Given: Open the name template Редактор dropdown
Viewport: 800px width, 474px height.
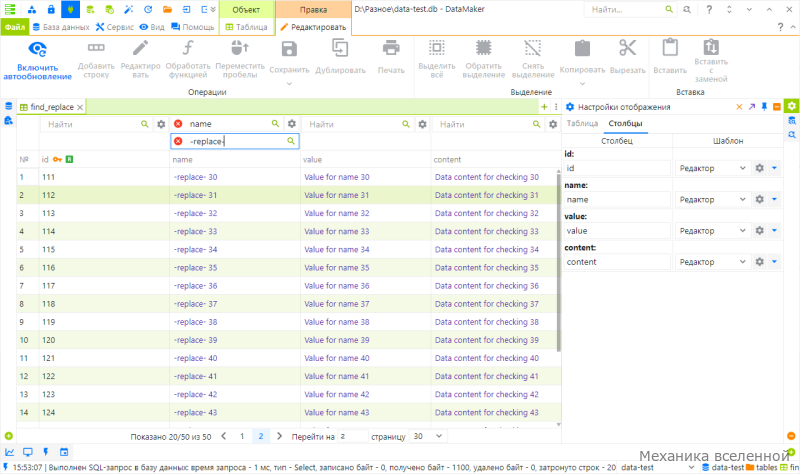Looking at the screenshot, I should click(x=712, y=199).
